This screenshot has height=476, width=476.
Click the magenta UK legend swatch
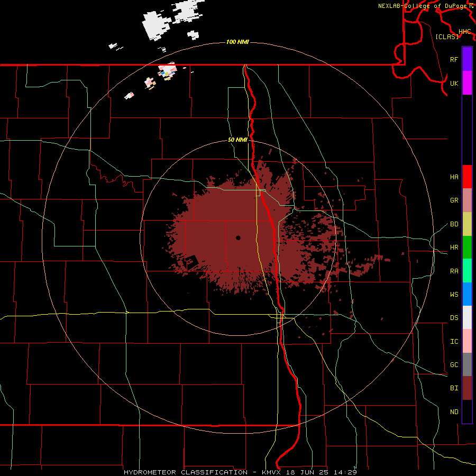[467, 83]
